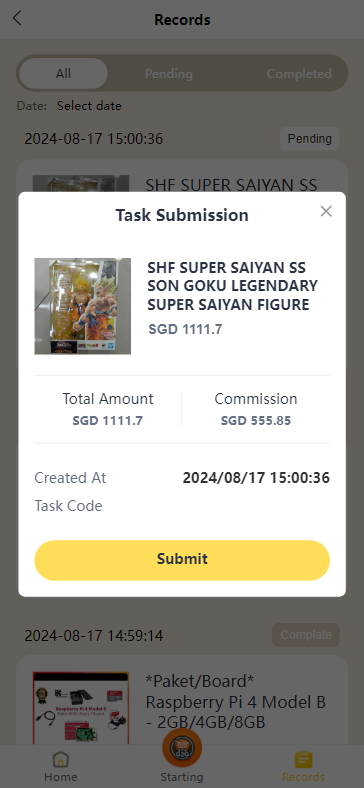The image size is (364, 788).
Task: Select the All filter tab
Action: pyautogui.click(x=63, y=74)
